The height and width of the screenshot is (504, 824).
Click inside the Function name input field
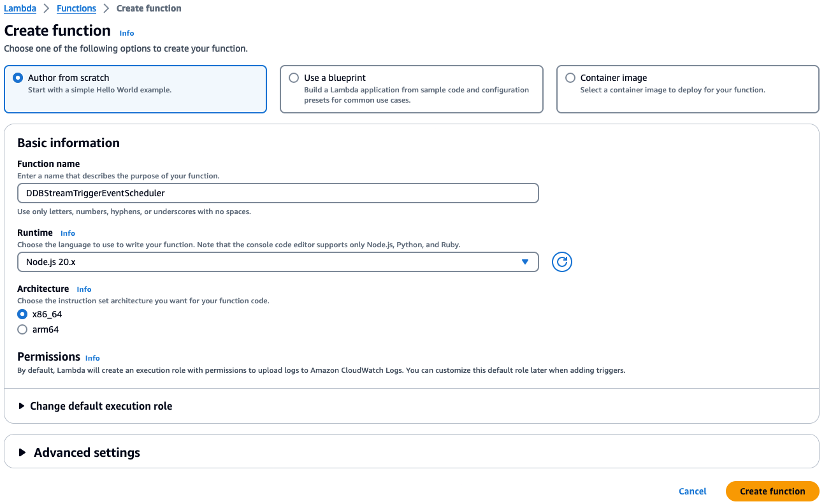point(277,192)
